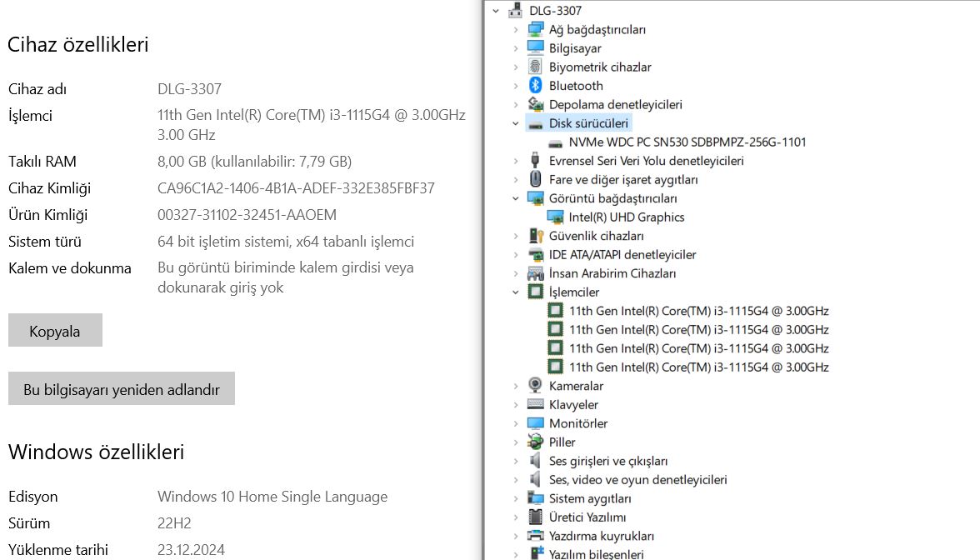The height and width of the screenshot is (560, 980).
Task: Select the Güvenlik cihazları tree row
Action: pyautogui.click(x=596, y=236)
